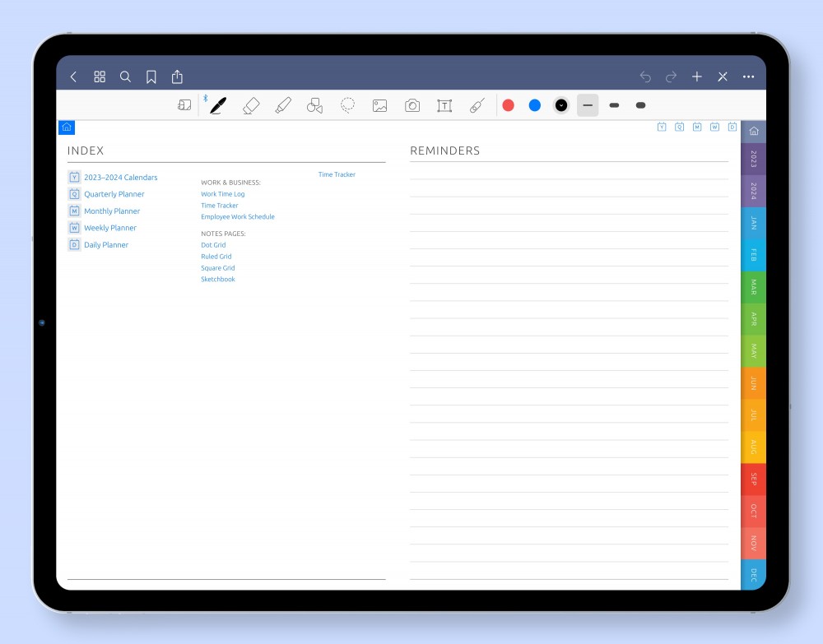Open the Sketchbook notes link
This screenshot has width=823, height=644.
click(x=218, y=279)
